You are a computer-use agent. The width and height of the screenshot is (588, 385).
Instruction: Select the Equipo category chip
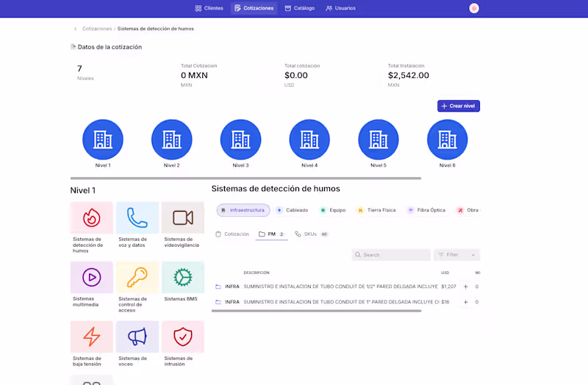pos(333,210)
